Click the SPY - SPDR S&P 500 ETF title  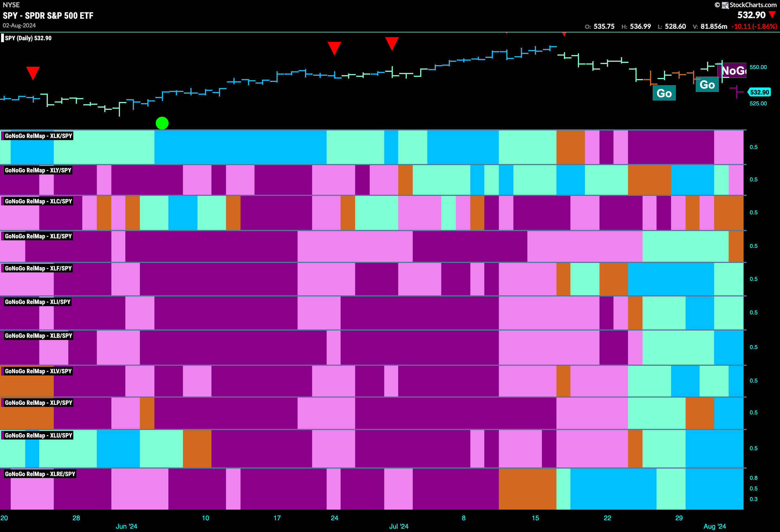48,15
